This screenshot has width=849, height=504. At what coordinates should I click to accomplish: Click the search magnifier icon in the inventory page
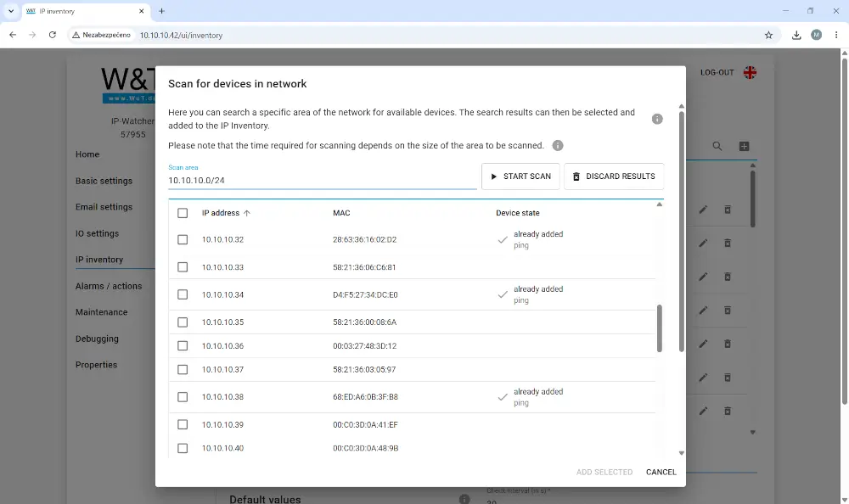[x=717, y=146]
